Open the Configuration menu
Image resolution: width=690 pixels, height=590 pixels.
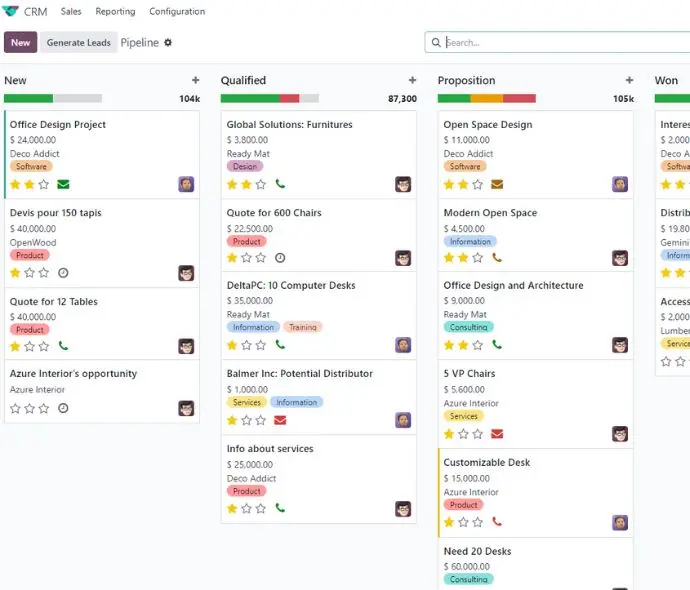click(177, 11)
